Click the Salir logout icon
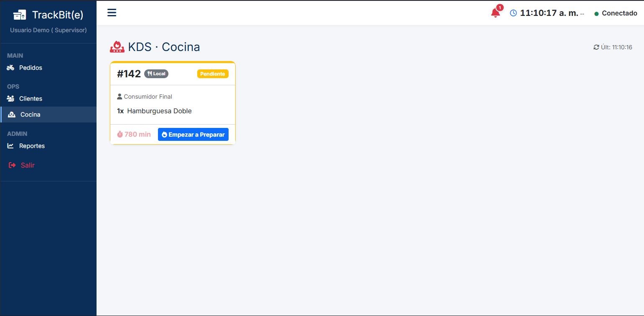This screenshot has width=644, height=316. coord(11,165)
